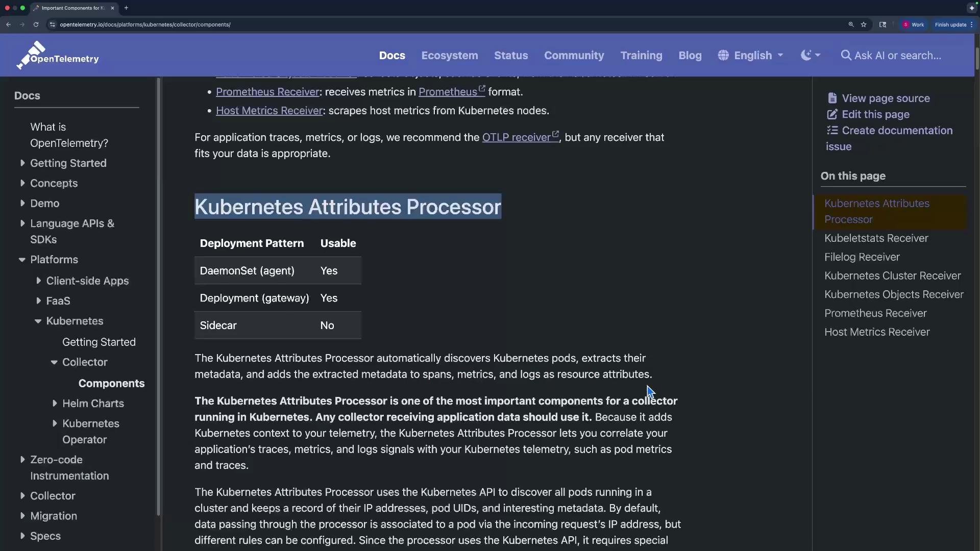980x551 pixels.
Task: Open the Blog navbar item
Action: tap(690, 55)
